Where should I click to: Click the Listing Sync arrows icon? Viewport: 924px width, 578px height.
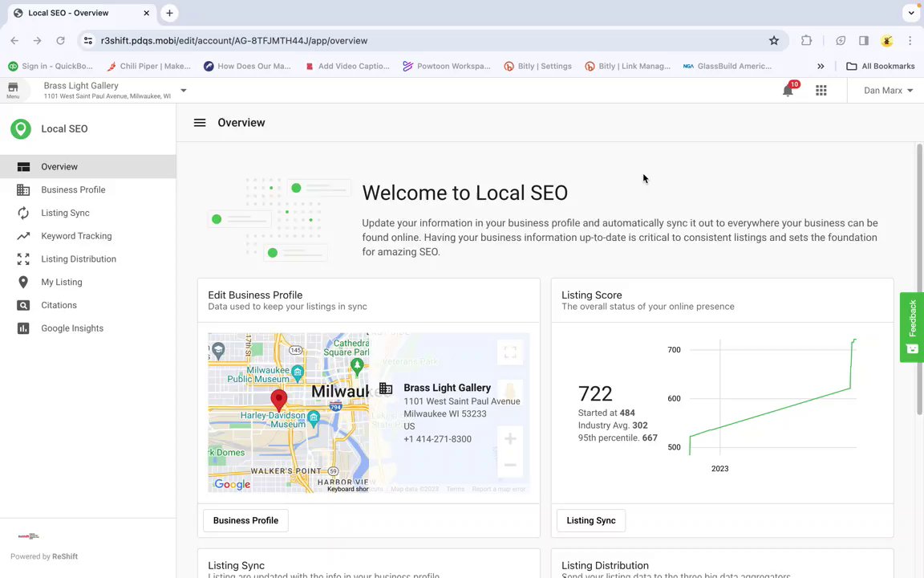(x=23, y=213)
